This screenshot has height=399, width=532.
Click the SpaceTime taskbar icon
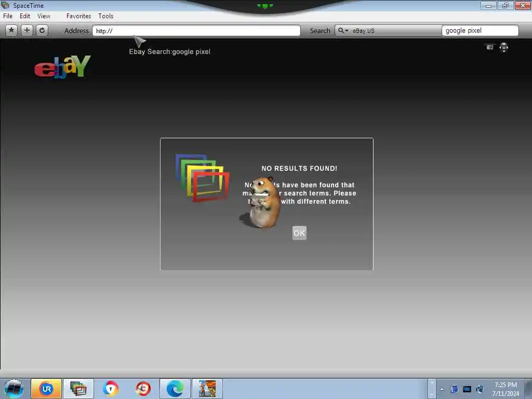coord(78,389)
